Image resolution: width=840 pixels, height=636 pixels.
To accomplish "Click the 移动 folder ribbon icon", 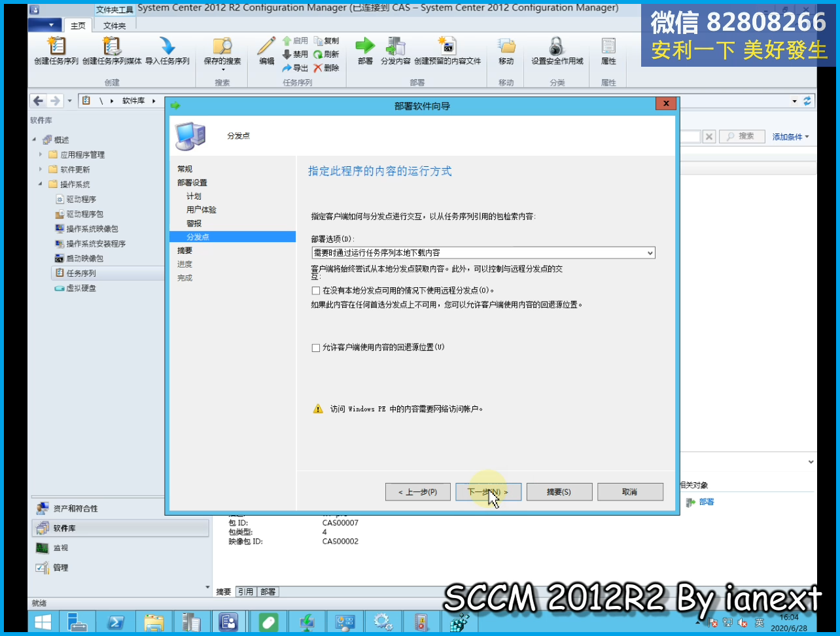I will 506,46.
